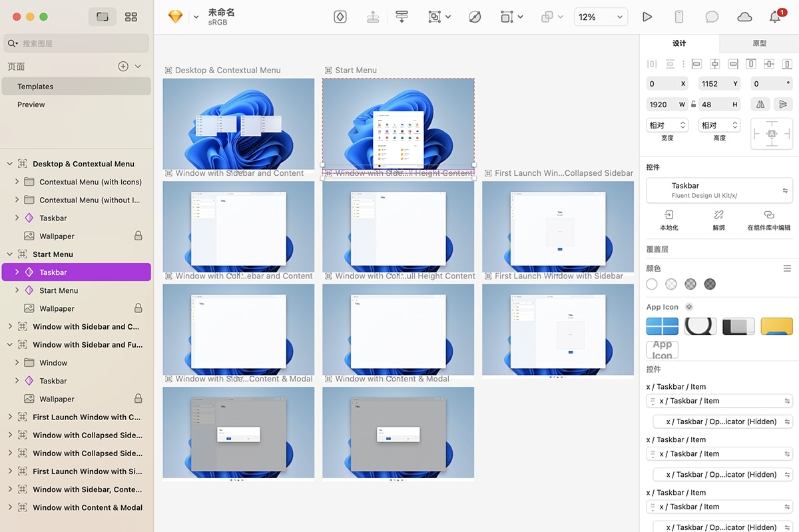799x532 pixels.
Task: Click the W width field showing 1920
Action: (668, 105)
